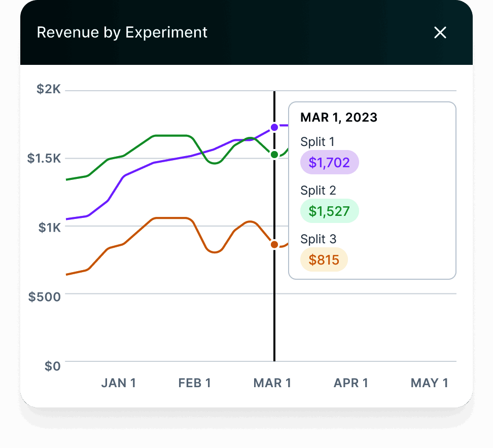Click the Revenue by Experiment title
The height and width of the screenshot is (448, 493).
(122, 32)
